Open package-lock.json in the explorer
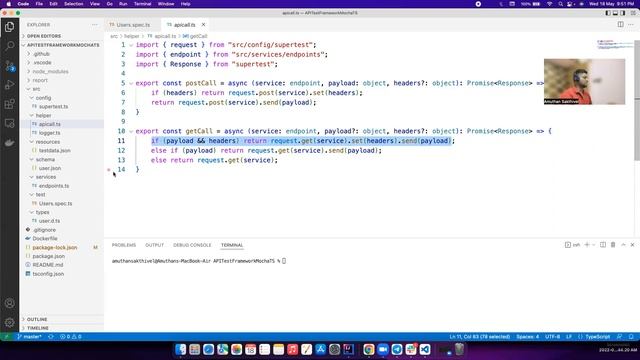 [x=55, y=247]
